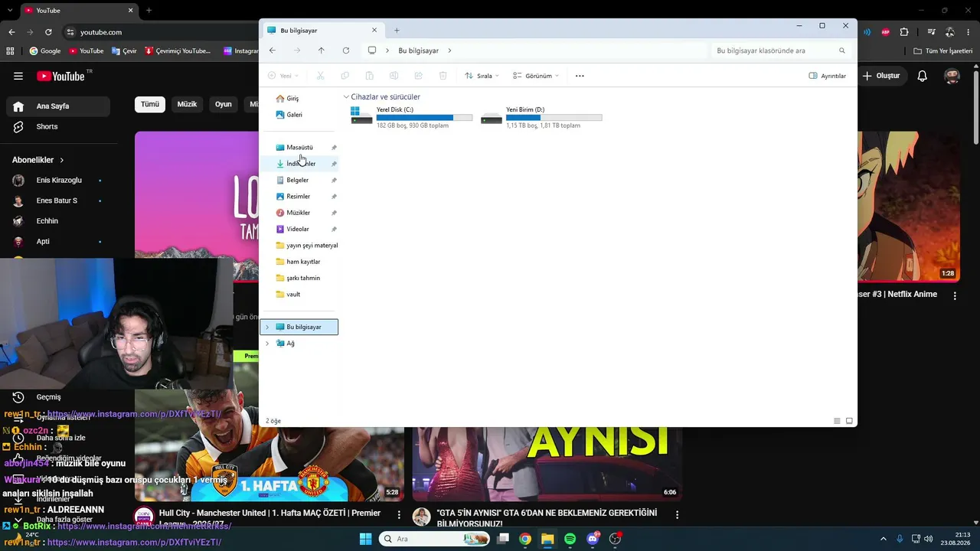Open options for Hull City video
Viewport: 980px width, 551px height.
[x=399, y=514]
